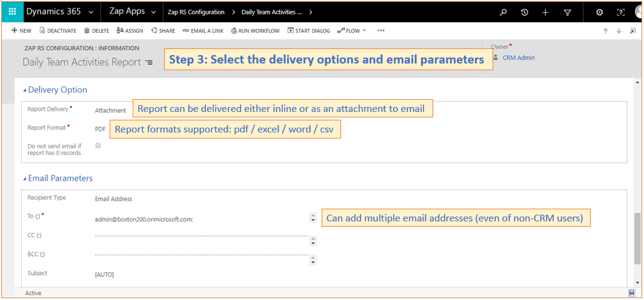Open the app launcher waffle icon

(x=12, y=12)
